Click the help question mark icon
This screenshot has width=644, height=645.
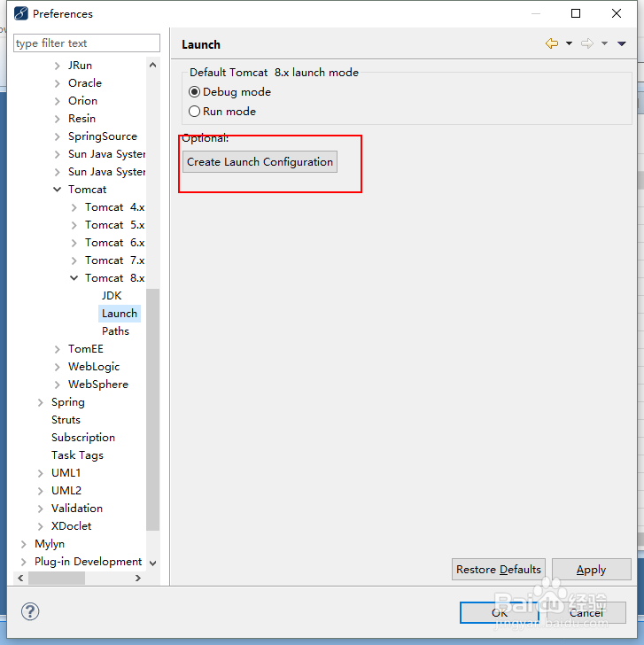[30, 611]
